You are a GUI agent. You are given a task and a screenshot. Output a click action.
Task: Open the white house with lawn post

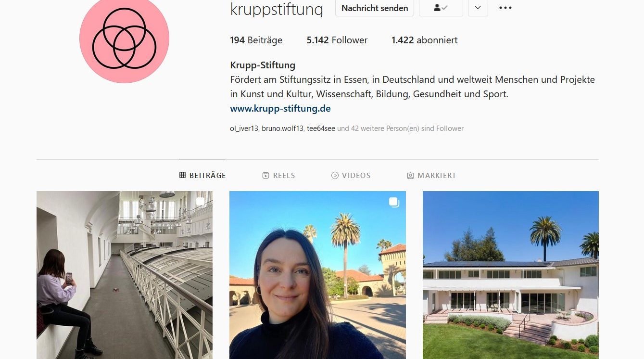511,275
